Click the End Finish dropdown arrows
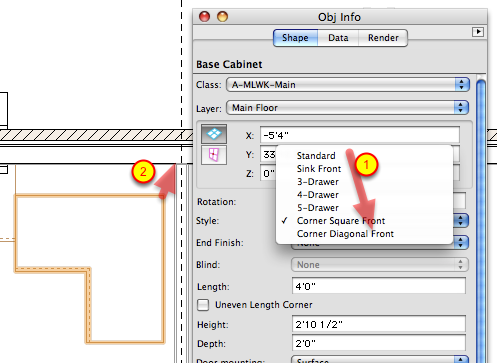This screenshot has width=497, height=363. point(461,242)
